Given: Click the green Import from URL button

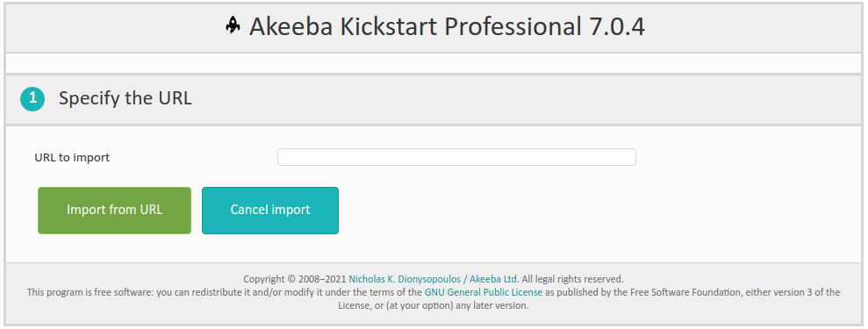Looking at the screenshot, I should click(x=115, y=210).
